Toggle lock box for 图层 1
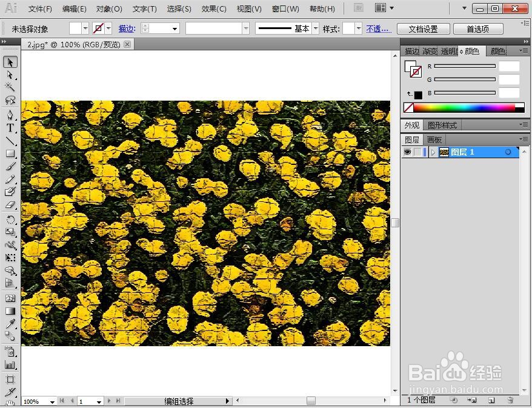The width and height of the screenshot is (532, 408). click(417, 152)
